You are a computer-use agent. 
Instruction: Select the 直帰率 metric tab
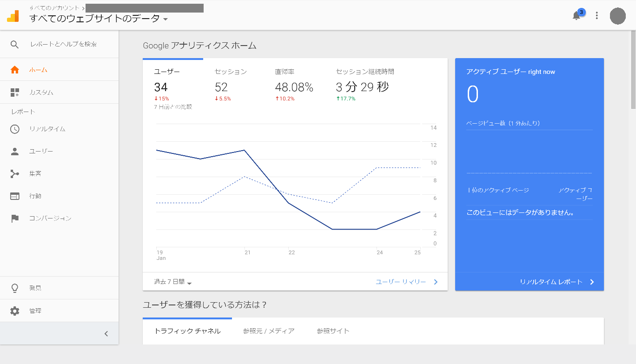(x=294, y=85)
